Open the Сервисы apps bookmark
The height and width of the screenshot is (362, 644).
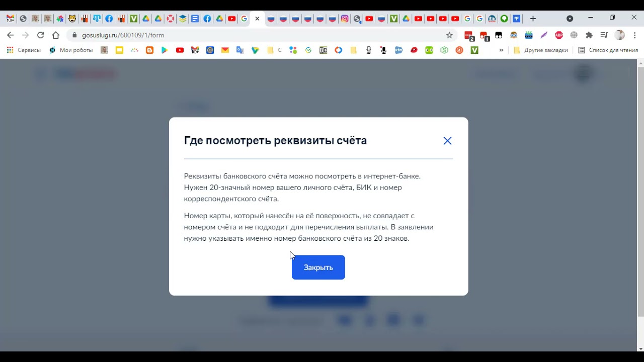(x=24, y=50)
